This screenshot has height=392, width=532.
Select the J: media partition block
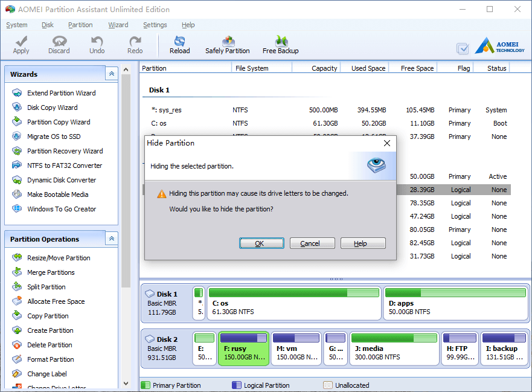pos(394,349)
